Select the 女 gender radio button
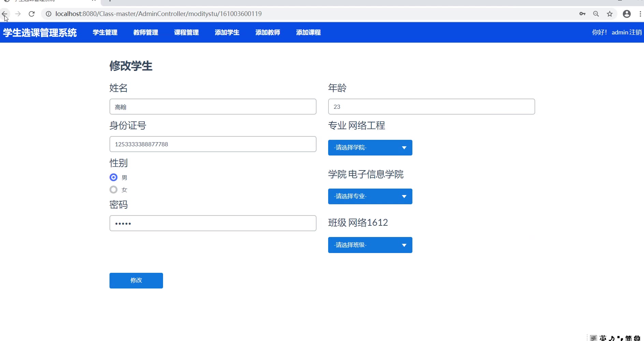This screenshot has width=644, height=341. pyautogui.click(x=114, y=190)
